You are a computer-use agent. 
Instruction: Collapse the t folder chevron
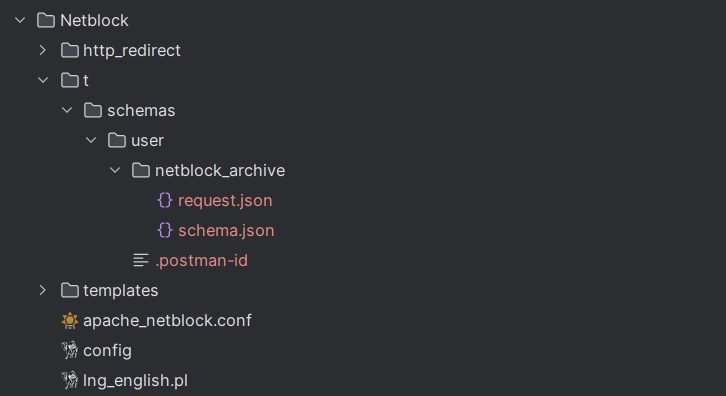(x=43, y=80)
